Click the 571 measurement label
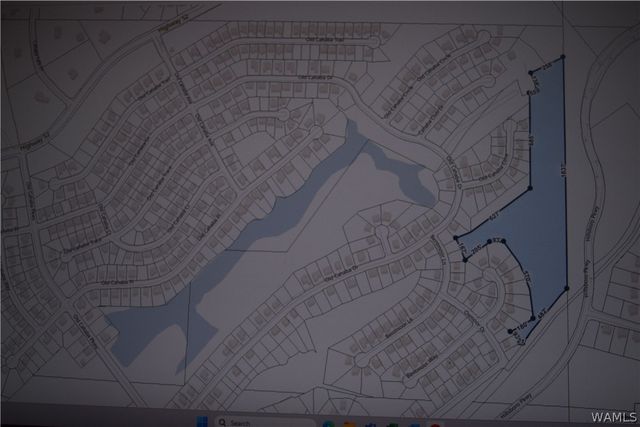Screen dimensions: 640x427 [531, 141]
